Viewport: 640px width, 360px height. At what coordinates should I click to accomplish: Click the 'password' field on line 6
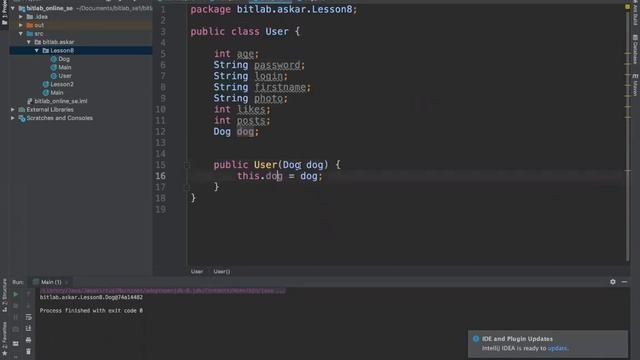(x=277, y=65)
